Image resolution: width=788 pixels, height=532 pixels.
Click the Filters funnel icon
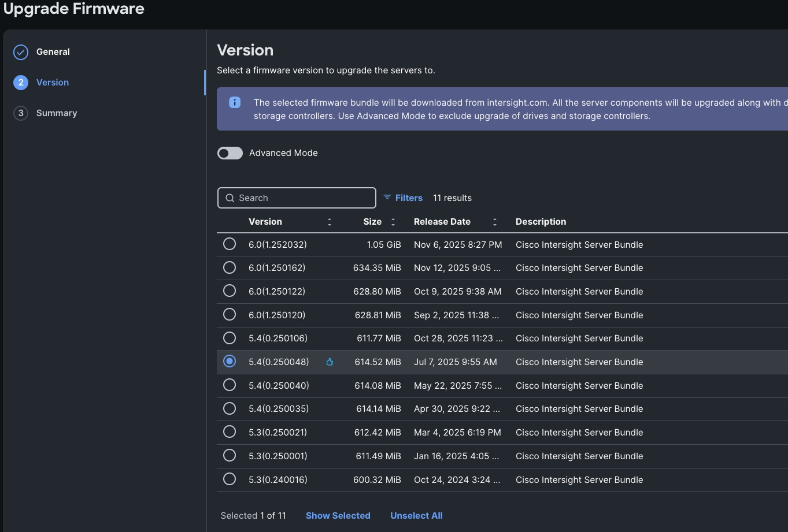point(387,198)
